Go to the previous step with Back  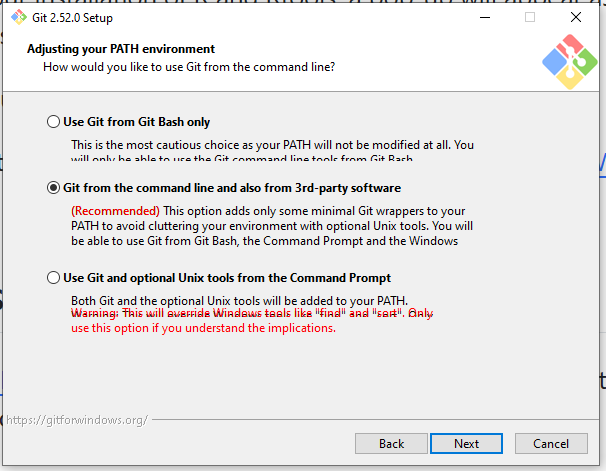click(391, 443)
